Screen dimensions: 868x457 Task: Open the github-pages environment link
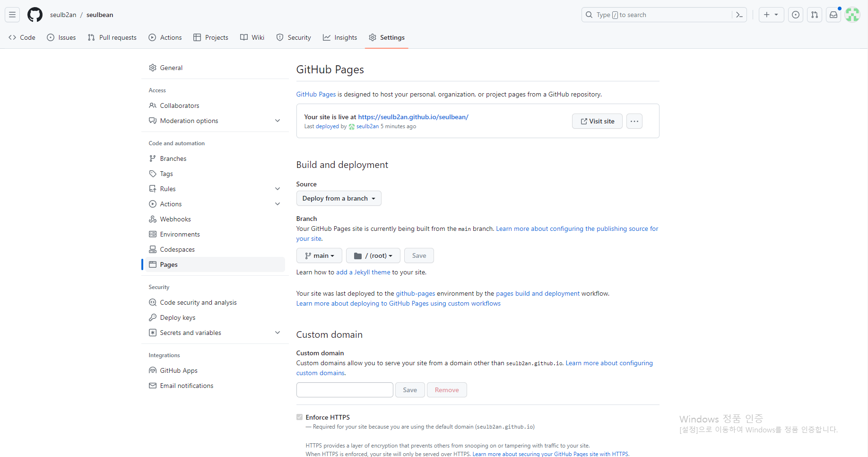click(x=416, y=293)
